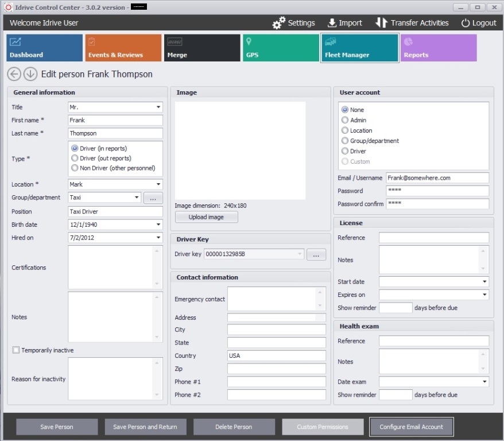504x441 pixels.
Task: Select Driver (out reports) type
Action: [x=75, y=158]
